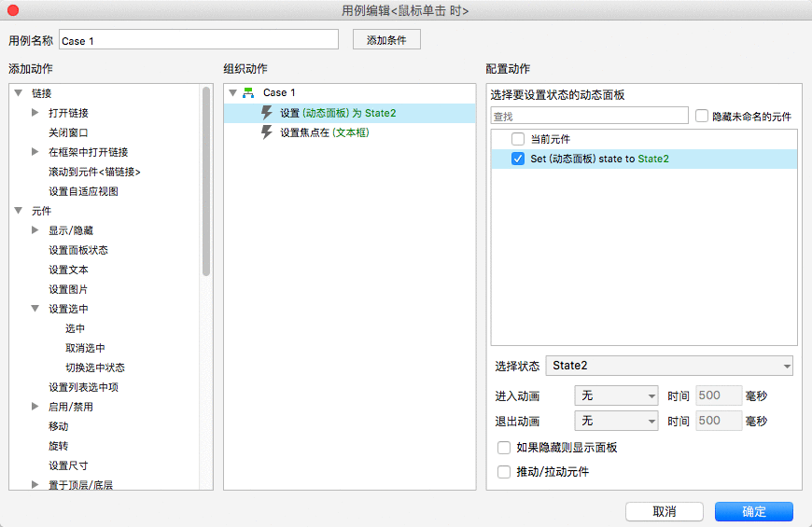The width and height of the screenshot is (812, 527).
Task: Collapse the 设置选中 group
Action: point(35,309)
